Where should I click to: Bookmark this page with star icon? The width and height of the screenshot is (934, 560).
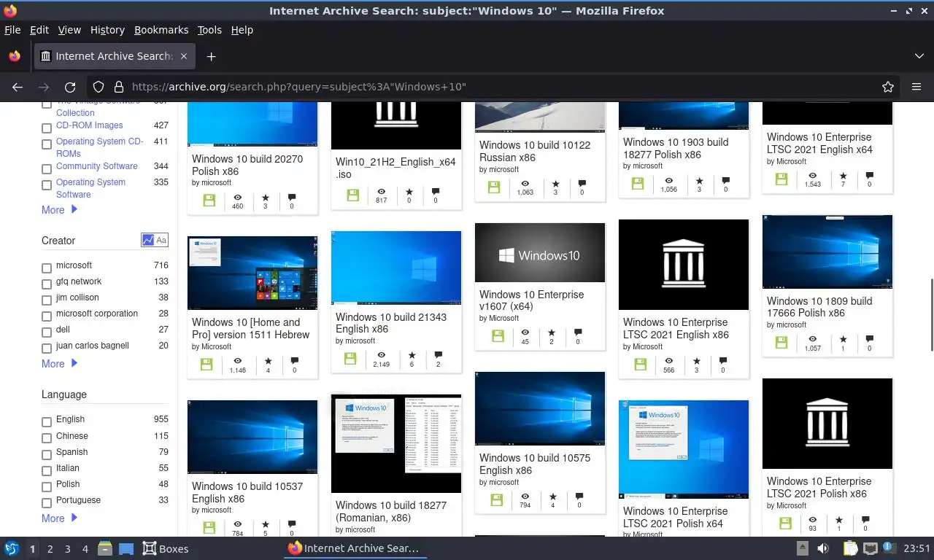coord(888,87)
